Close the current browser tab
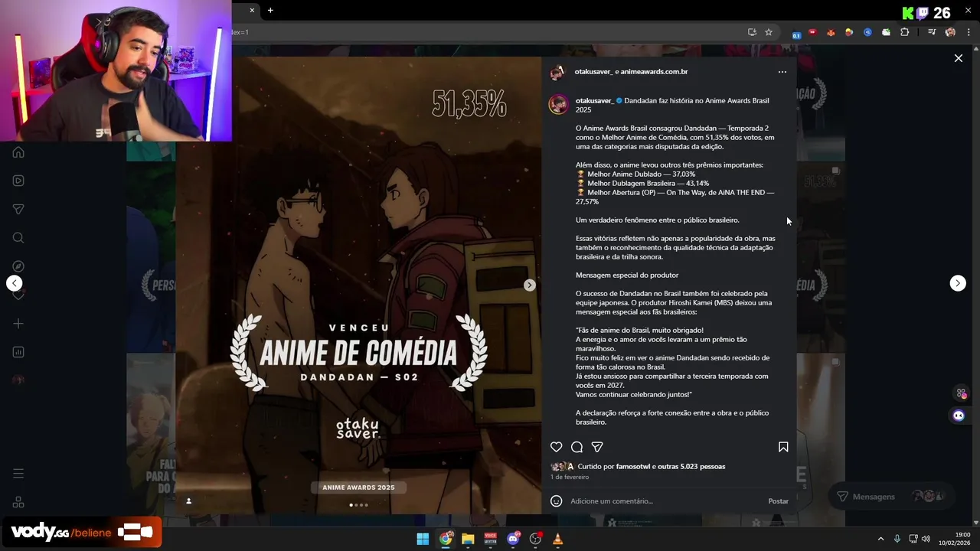The height and width of the screenshot is (551, 980). pyautogui.click(x=252, y=10)
